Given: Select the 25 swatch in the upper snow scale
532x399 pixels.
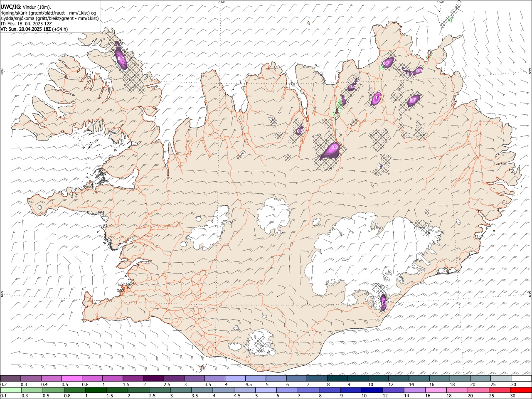Looking at the screenshot, I should [501, 378].
